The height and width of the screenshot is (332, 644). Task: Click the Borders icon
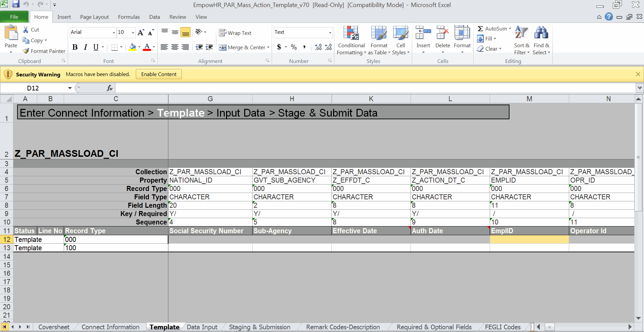[x=114, y=47]
